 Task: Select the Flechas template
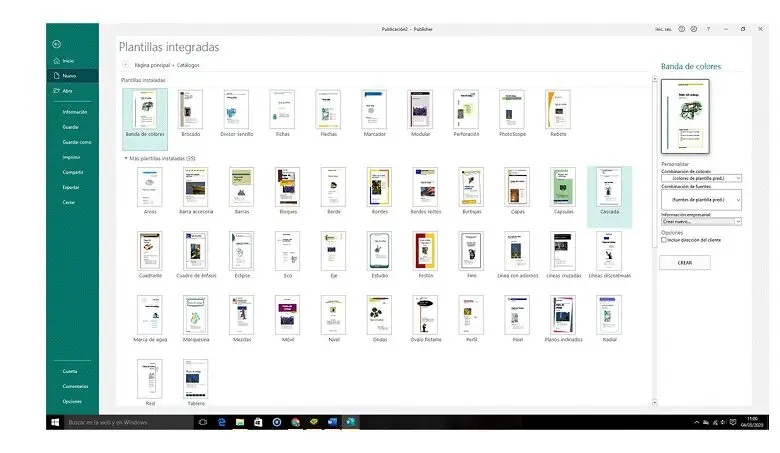click(x=328, y=113)
